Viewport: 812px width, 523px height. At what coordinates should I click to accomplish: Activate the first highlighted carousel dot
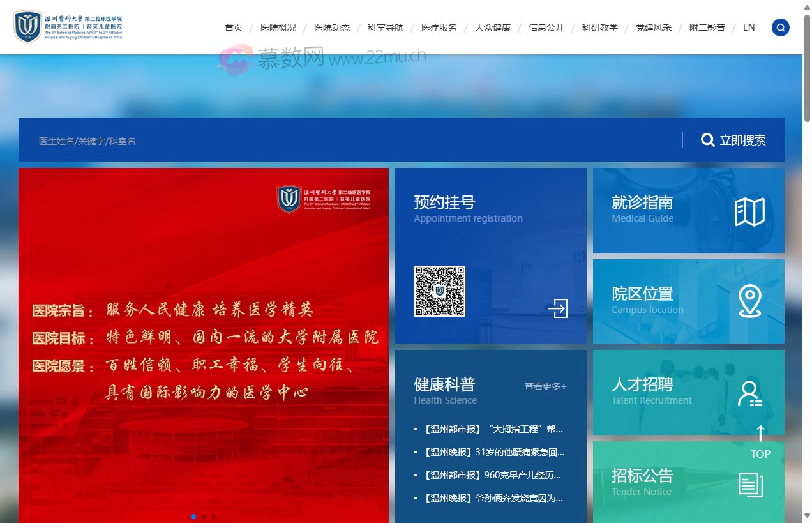point(194,517)
